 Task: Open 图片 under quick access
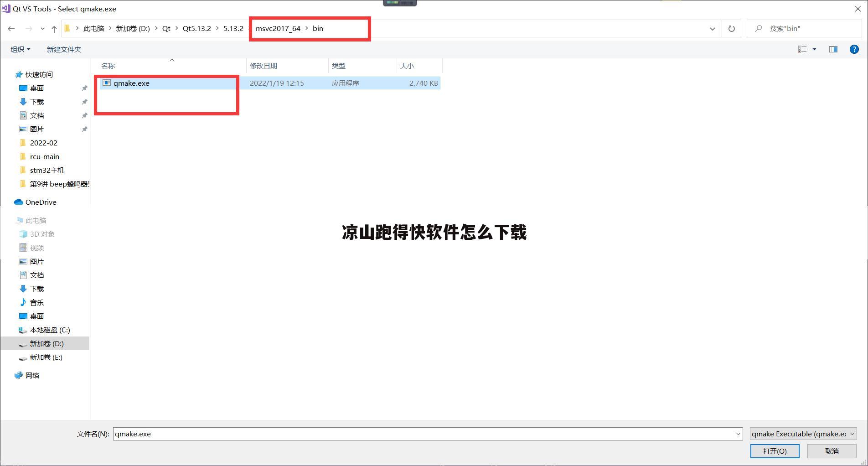pos(36,129)
